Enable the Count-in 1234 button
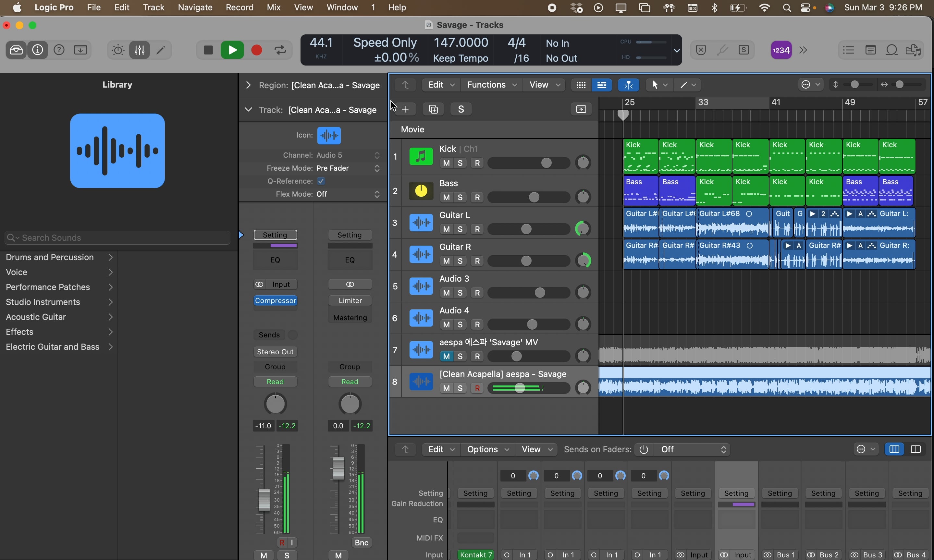 pos(781,50)
